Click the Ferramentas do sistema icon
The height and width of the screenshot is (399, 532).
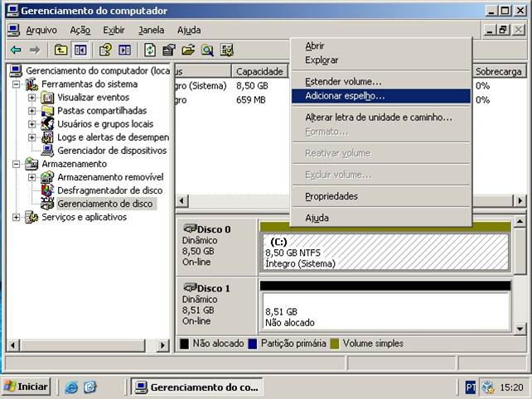pyautogui.click(x=31, y=84)
